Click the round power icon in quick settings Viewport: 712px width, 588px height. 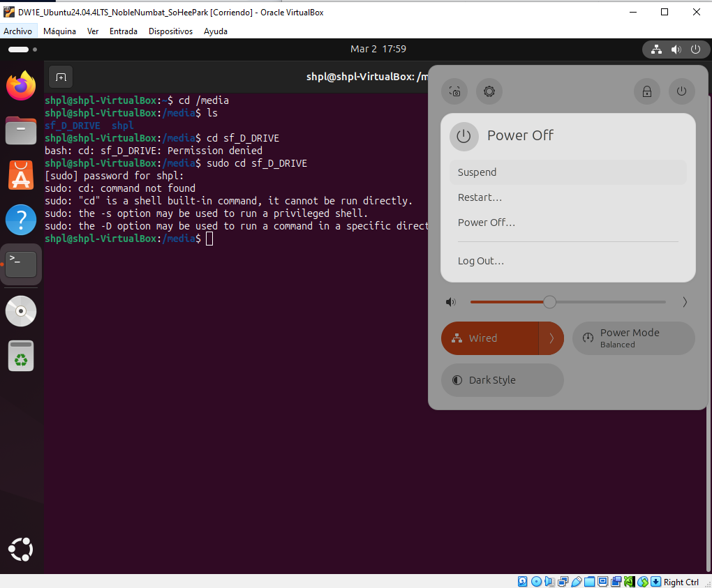coord(681,91)
